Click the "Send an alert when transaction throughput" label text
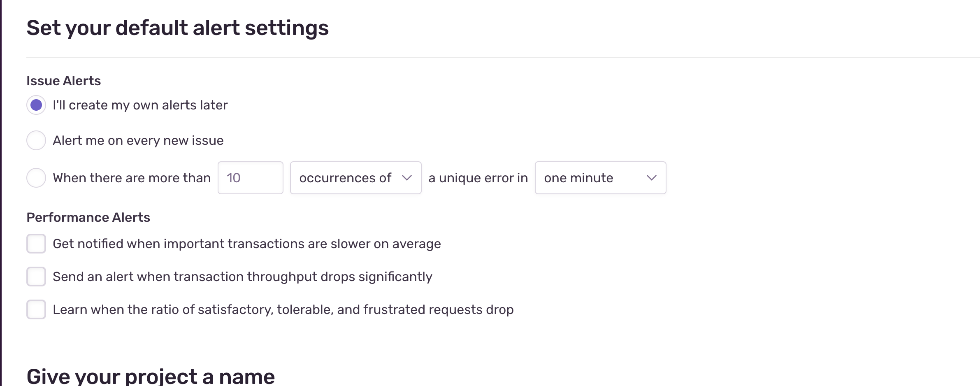Image resolution: width=980 pixels, height=386 pixels. 242,277
